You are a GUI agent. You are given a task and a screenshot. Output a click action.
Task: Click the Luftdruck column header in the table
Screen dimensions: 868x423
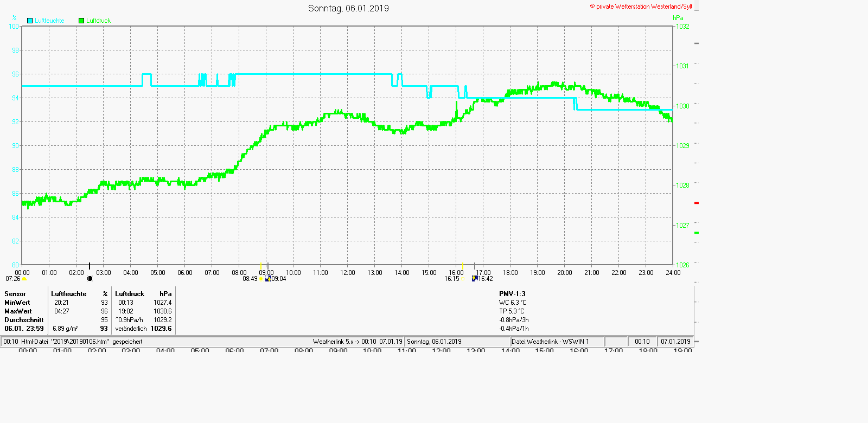click(x=130, y=294)
